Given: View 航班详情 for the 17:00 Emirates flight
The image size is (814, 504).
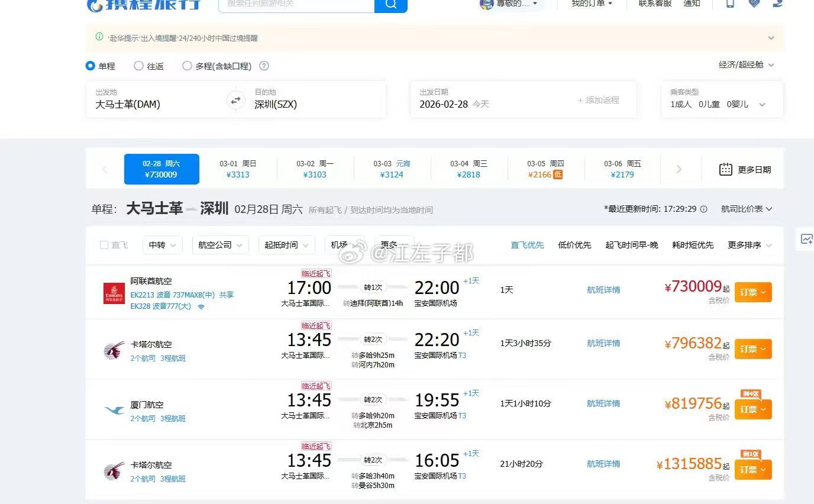Looking at the screenshot, I should click(603, 290).
